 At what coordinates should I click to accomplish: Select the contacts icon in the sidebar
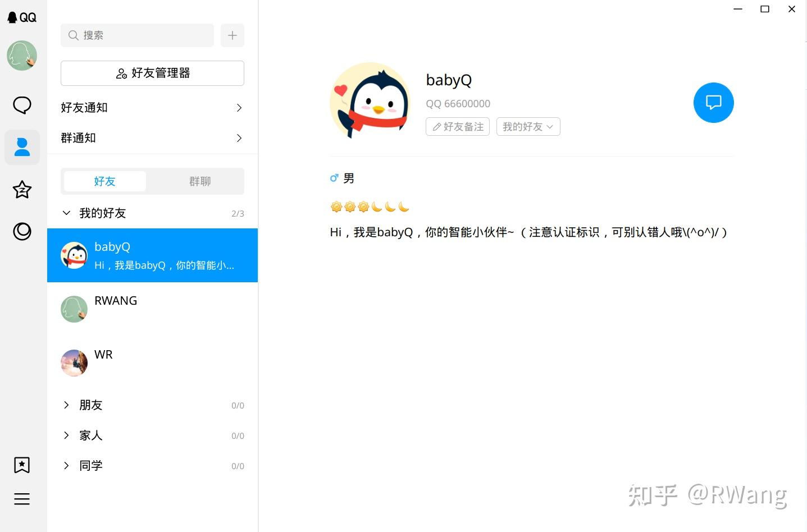(22, 147)
